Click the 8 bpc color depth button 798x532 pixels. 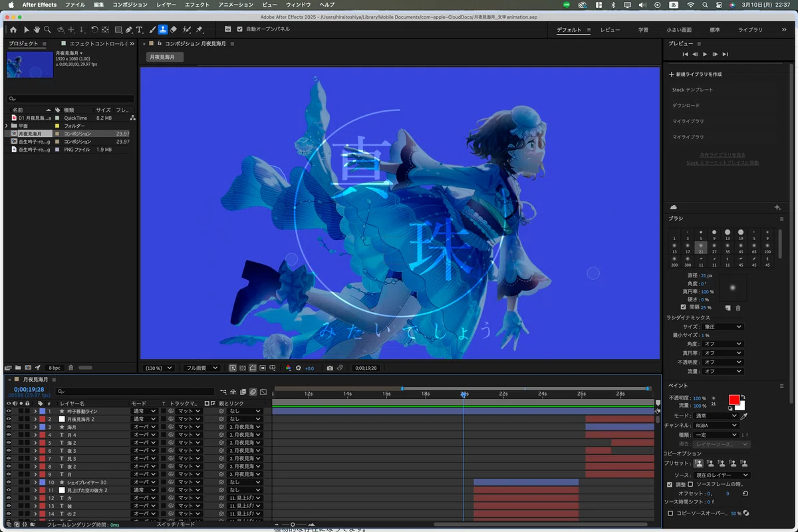(54, 368)
